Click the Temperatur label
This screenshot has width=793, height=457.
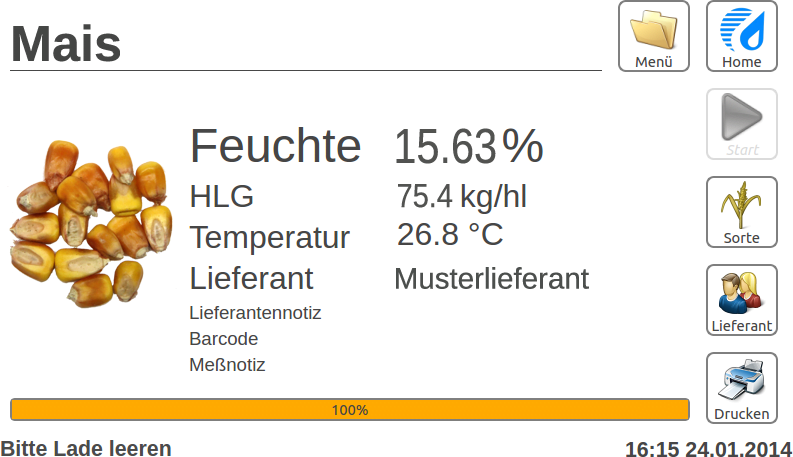[270, 238]
